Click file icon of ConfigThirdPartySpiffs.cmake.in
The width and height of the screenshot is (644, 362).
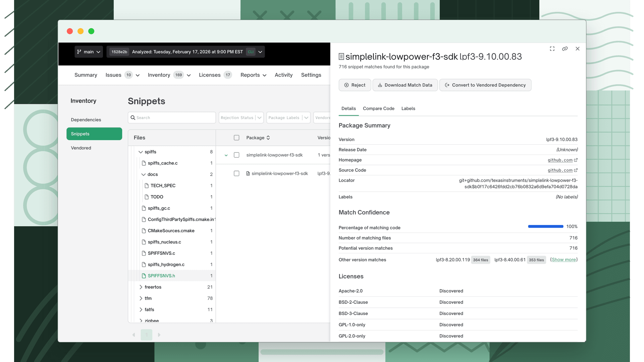pos(144,220)
